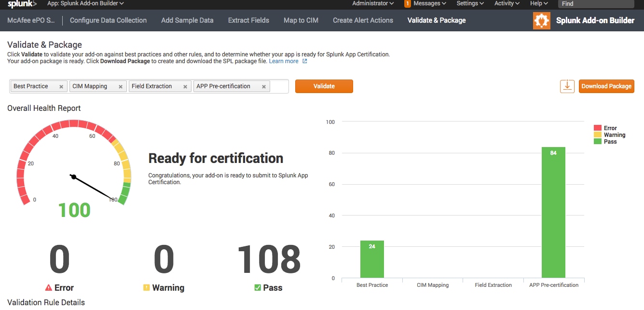Open the Map to CIM tab
Viewport: 644px width, 310px height.
pos(301,20)
